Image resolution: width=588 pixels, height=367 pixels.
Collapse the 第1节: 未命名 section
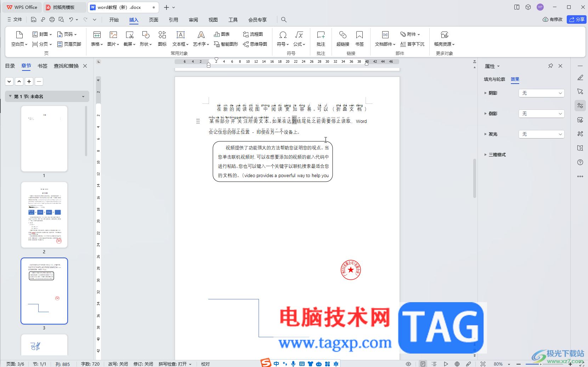[10, 96]
